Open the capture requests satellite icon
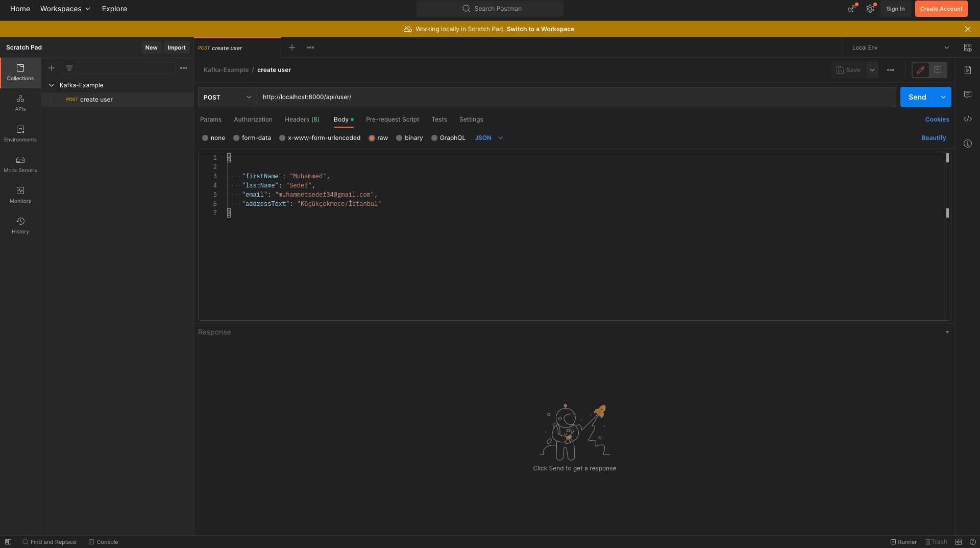The width and height of the screenshot is (980, 548). pos(852,9)
